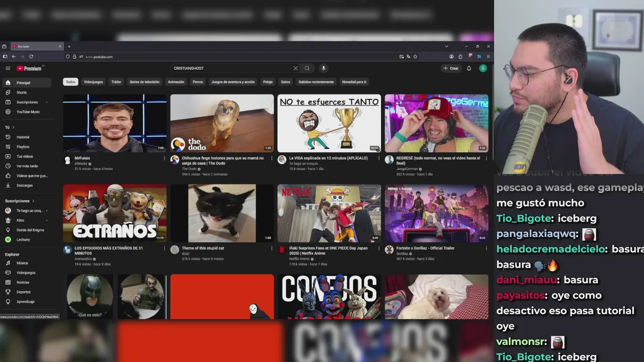Open Videos que me gustan
Viewport: 644px width, 362px height.
click(26, 175)
